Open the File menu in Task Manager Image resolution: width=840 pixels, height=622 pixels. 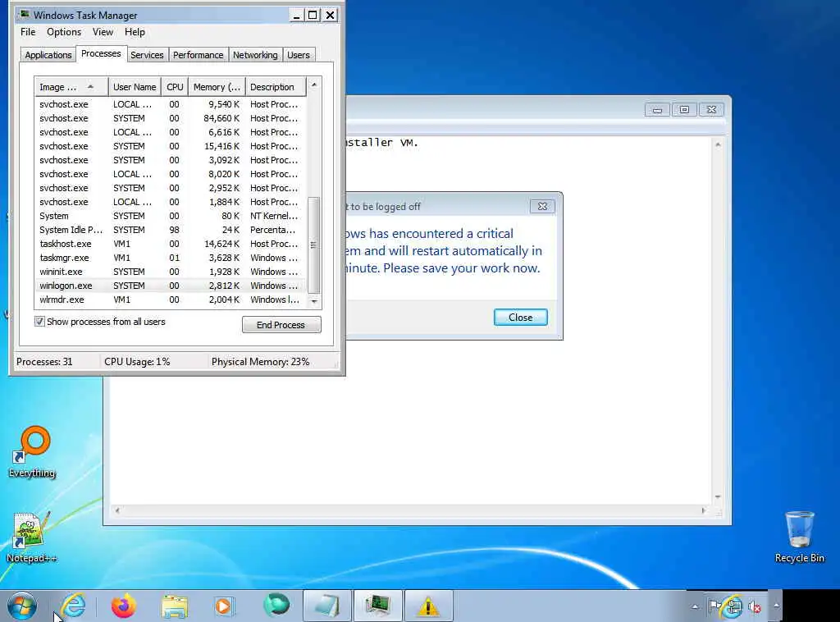(28, 32)
